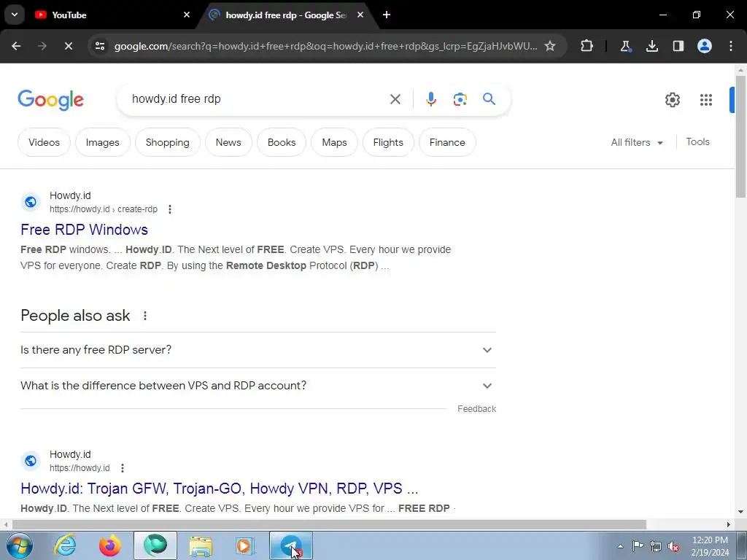Start voice search with microphone
Image resolution: width=747 pixels, height=560 pixels.
[x=430, y=99]
